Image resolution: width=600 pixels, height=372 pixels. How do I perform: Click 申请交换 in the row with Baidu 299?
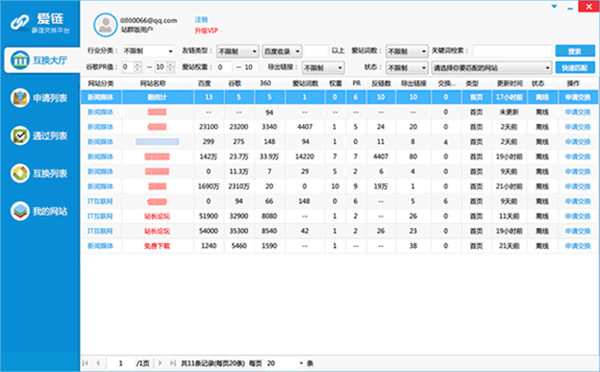[x=578, y=142]
